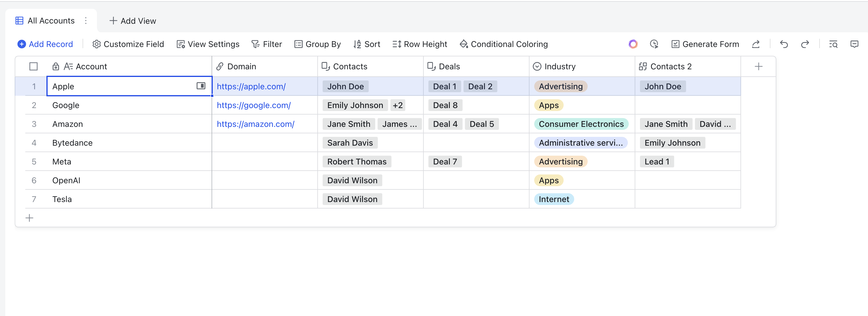Undo the last action
The image size is (868, 316).
pos(784,44)
